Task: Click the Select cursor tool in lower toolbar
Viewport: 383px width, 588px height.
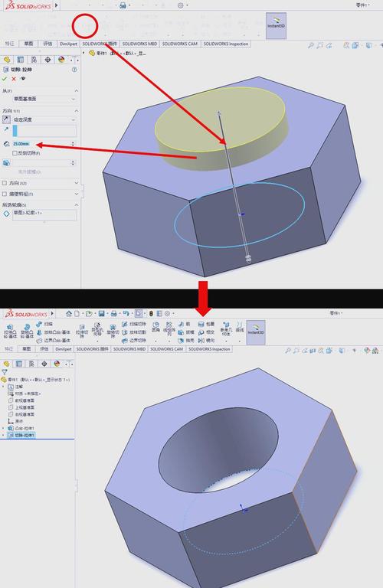Action: (x=139, y=313)
